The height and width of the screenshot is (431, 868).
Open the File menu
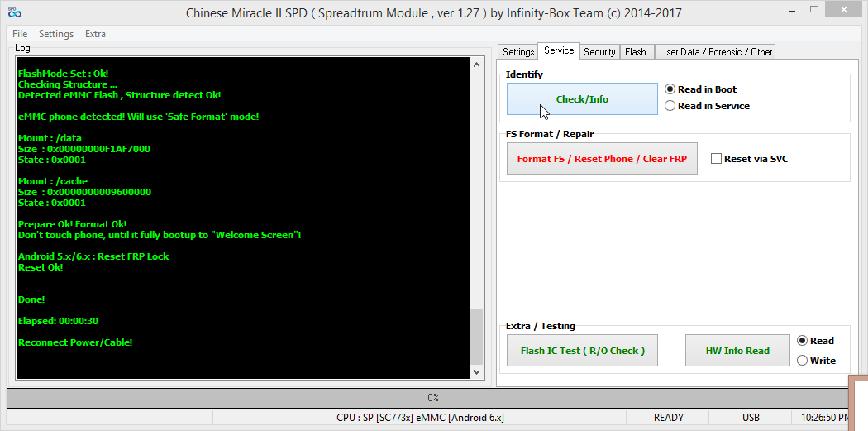[x=20, y=34]
